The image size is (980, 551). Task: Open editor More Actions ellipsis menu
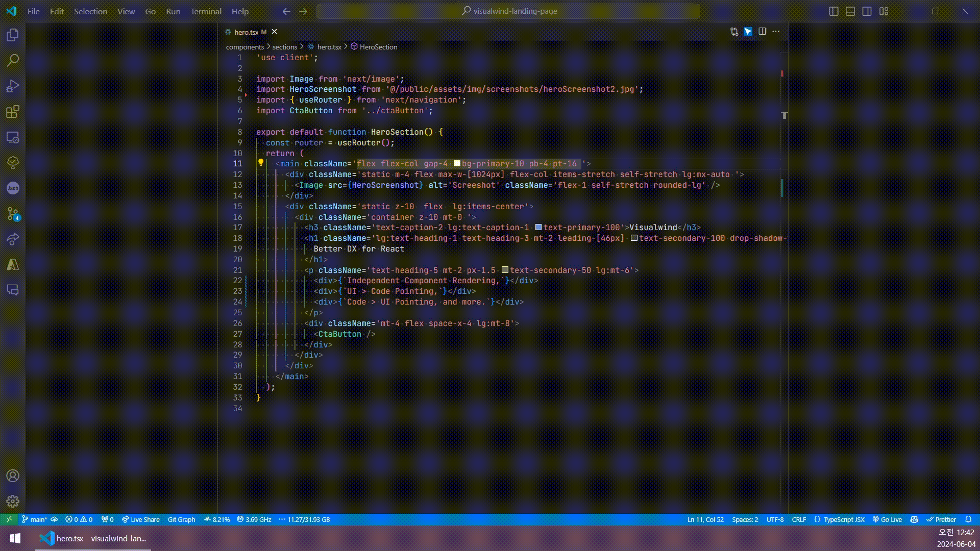(x=776, y=32)
